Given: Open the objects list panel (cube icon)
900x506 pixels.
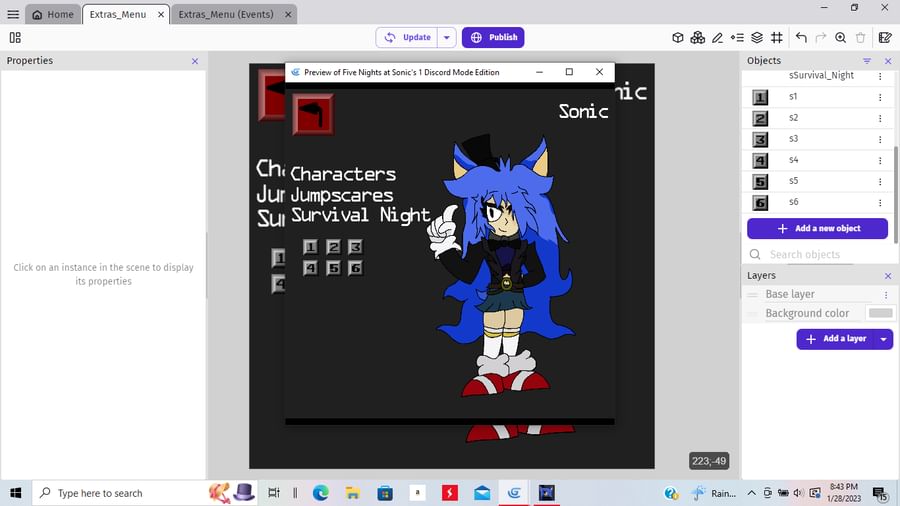Looking at the screenshot, I should [678, 38].
